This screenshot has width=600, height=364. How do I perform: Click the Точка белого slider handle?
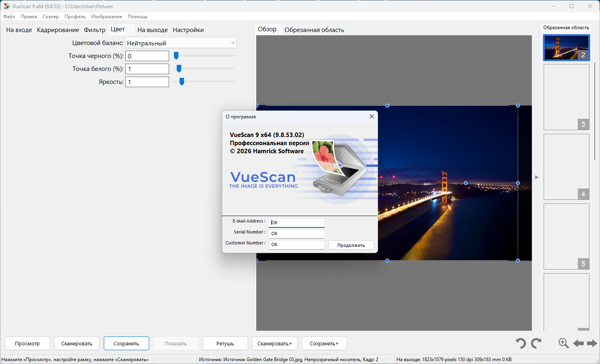[x=179, y=69]
